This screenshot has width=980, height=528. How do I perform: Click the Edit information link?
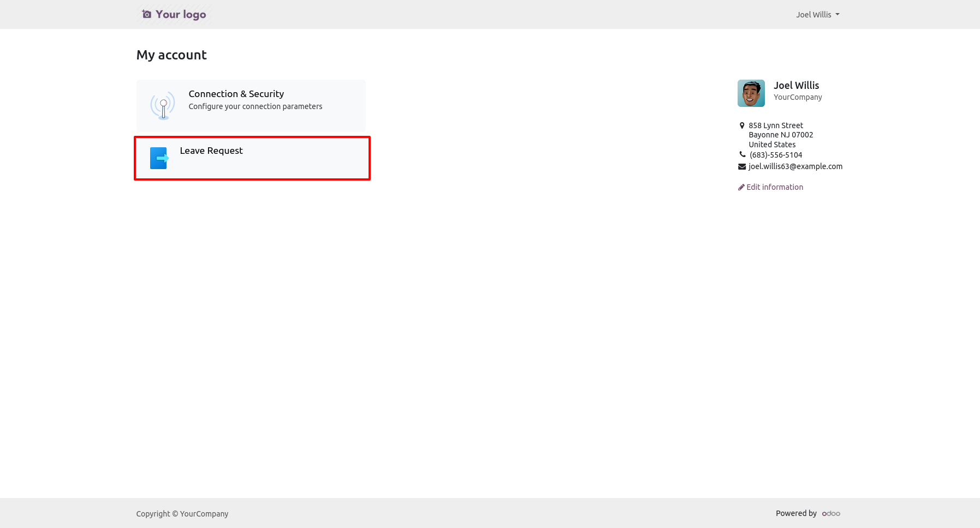[774, 187]
